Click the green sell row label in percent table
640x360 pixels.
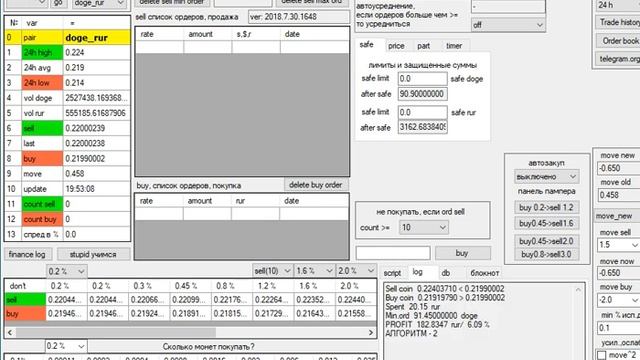25,300
